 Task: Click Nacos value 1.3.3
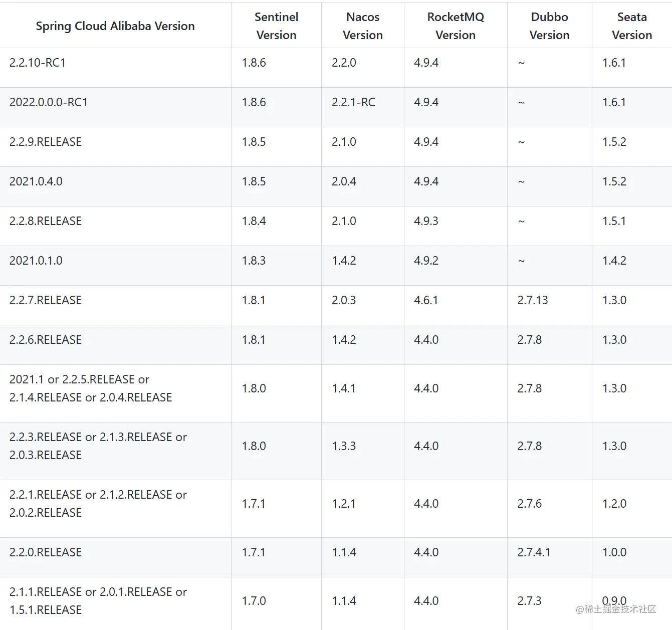[x=344, y=446]
